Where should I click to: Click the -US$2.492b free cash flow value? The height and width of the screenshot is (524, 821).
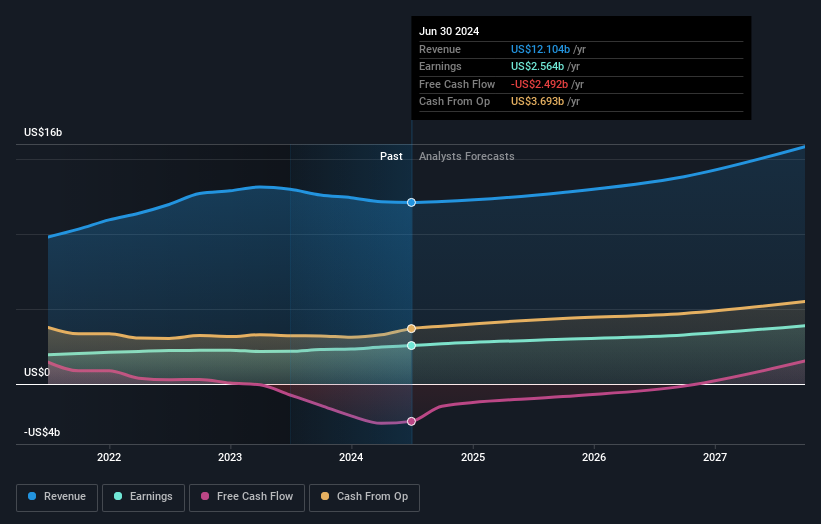(539, 84)
